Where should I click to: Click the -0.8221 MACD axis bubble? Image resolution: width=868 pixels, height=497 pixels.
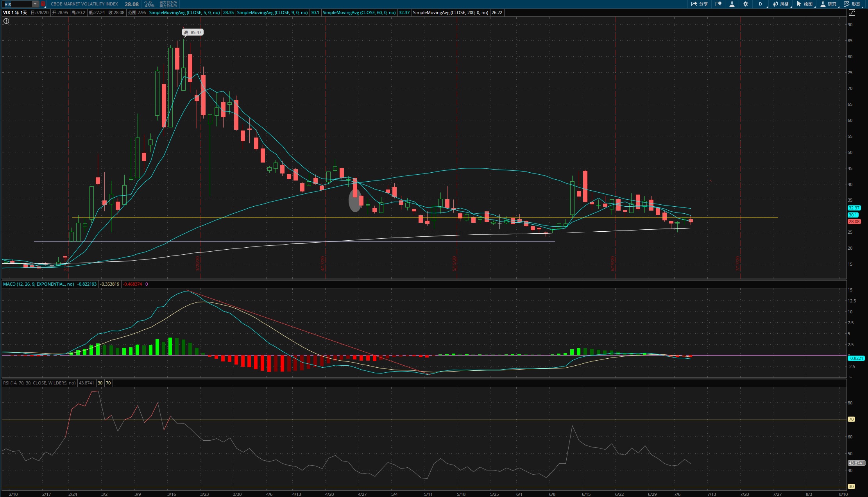pos(856,358)
